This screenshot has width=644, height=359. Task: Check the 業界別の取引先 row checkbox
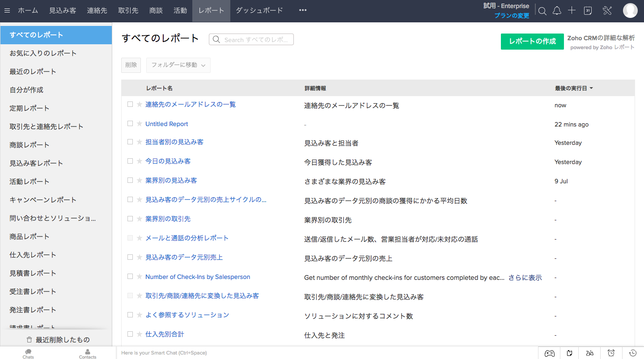coord(130,219)
